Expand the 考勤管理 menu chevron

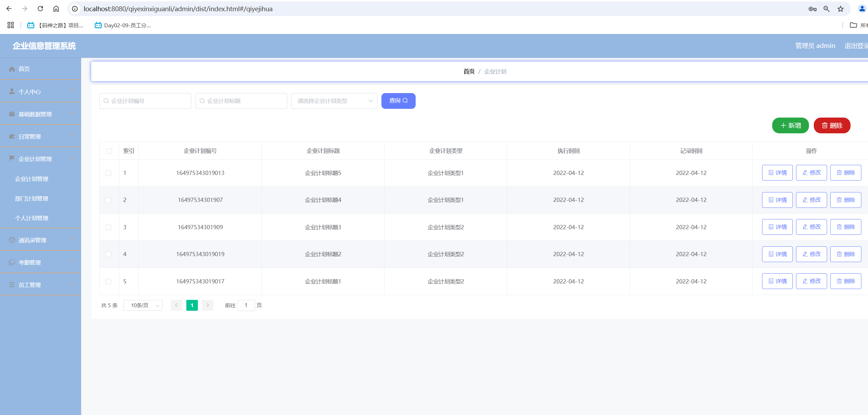[x=71, y=262]
